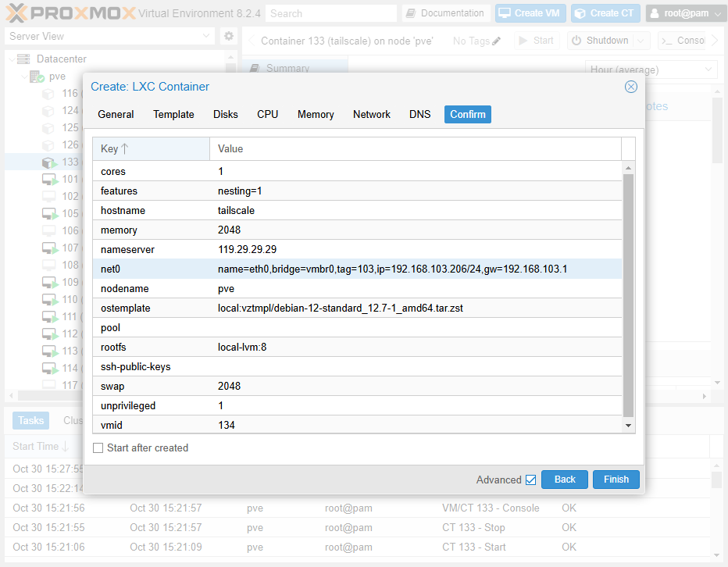Select running VM 109 icon
The image size is (728, 567).
coord(50,283)
